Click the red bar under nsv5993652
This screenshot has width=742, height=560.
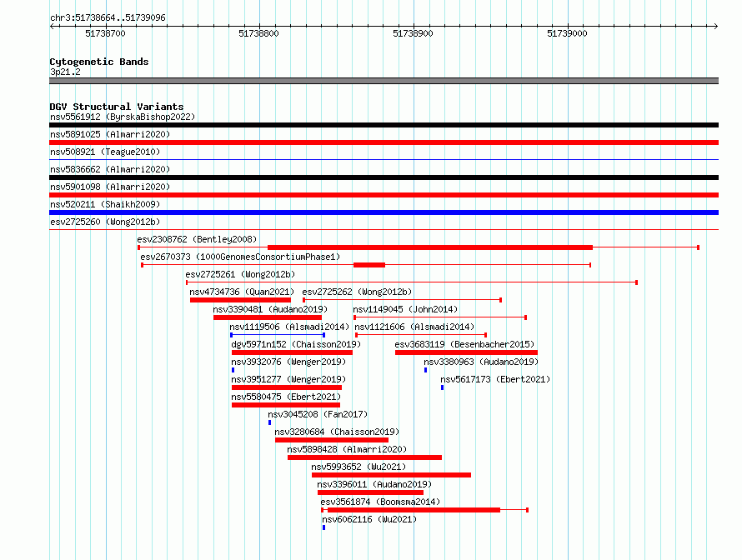point(391,475)
